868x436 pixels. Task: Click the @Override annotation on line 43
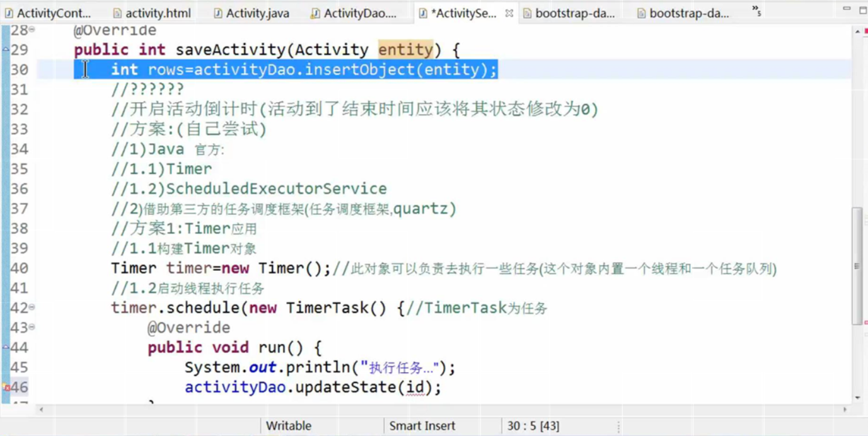(189, 328)
